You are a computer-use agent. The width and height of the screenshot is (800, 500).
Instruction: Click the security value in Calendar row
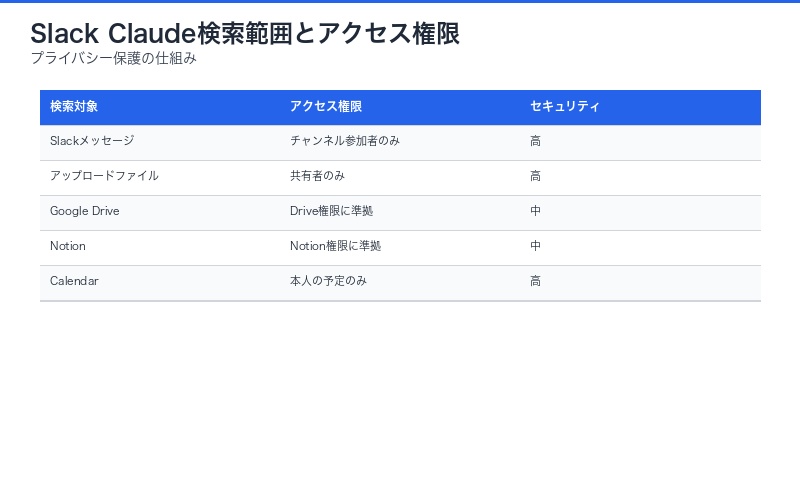pyautogui.click(x=536, y=282)
